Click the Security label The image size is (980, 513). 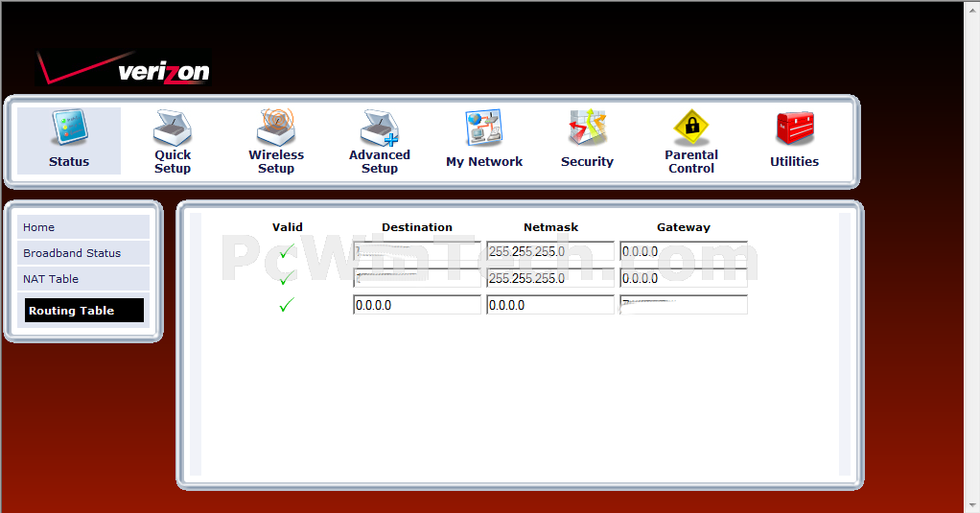[x=587, y=161]
